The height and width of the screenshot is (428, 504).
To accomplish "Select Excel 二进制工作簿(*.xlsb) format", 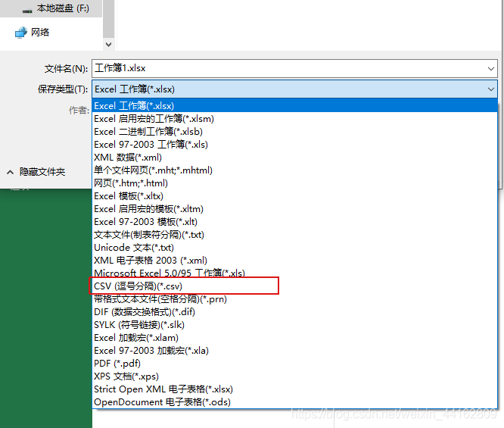I will [x=294, y=132].
